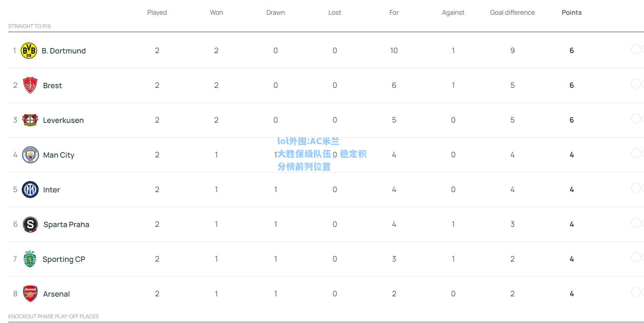The height and width of the screenshot is (323, 644).
Task: Click Sparta Praha's goal difference 3
Action: [x=513, y=224]
